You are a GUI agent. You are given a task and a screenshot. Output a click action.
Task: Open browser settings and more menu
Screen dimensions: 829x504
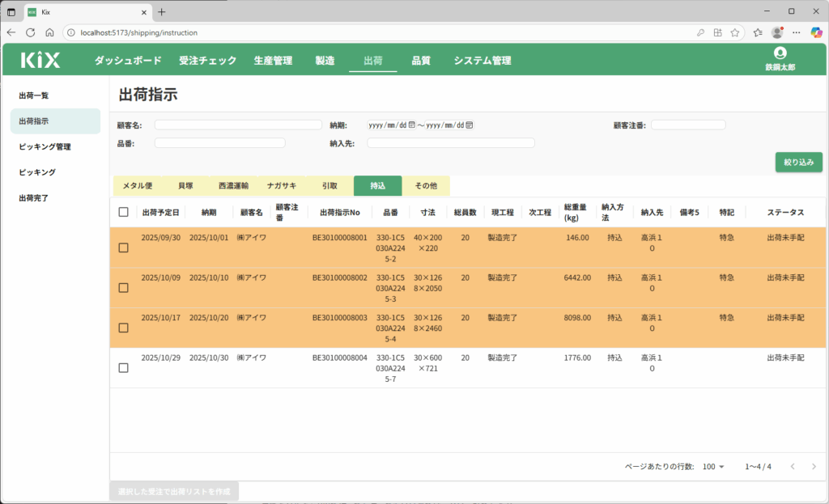(x=797, y=32)
